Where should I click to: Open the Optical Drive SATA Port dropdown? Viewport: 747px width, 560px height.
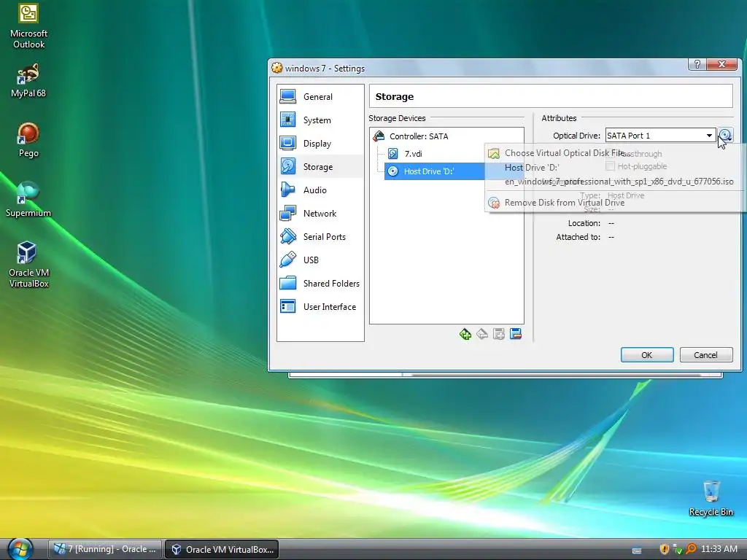(660, 136)
